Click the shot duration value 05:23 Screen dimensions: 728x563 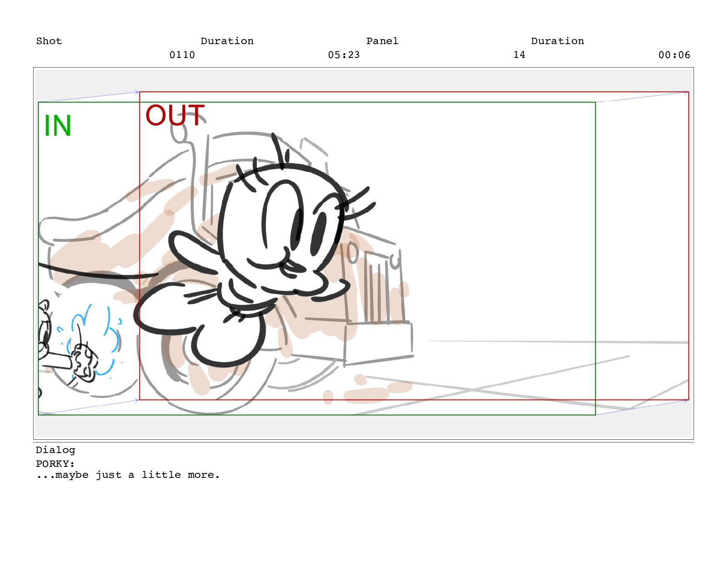344,55
